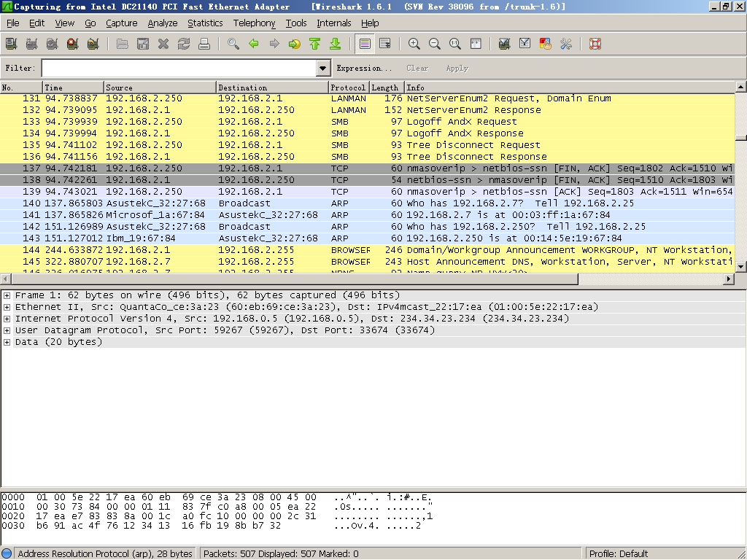Open the Edit menu
Screen dimensions: 747x560
click(36, 23)
